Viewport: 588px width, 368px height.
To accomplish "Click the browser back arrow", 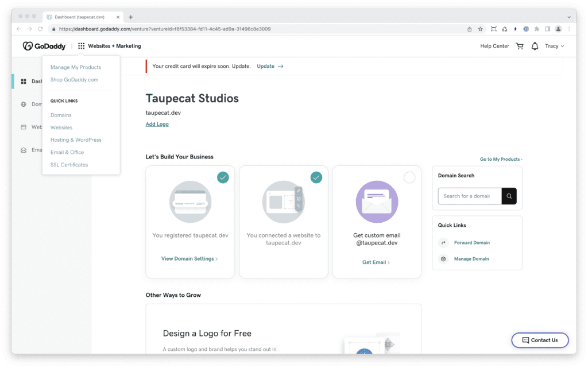I will point(19,29).
